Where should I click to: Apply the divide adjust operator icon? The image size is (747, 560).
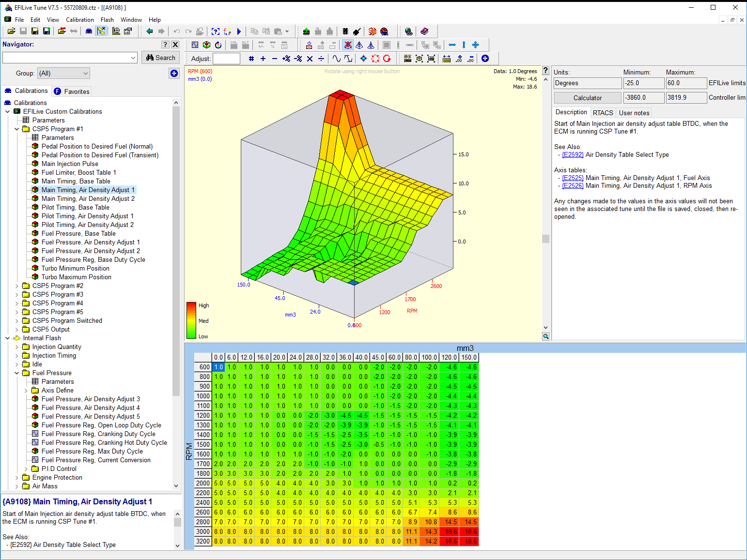click(321, 59)
